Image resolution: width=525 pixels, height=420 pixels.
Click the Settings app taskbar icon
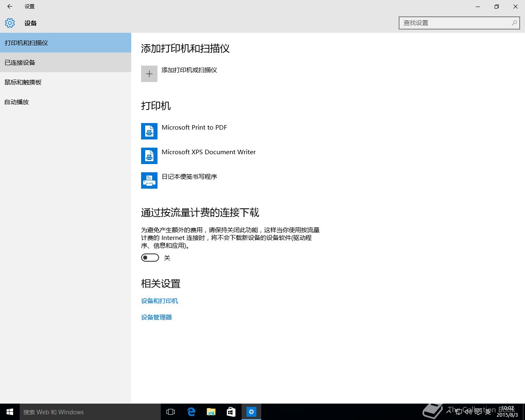pos(251,412)
